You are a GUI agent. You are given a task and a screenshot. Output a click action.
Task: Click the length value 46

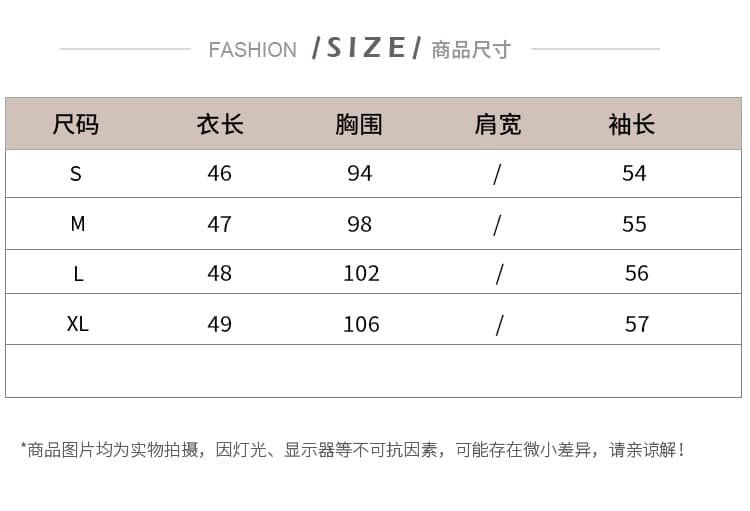tap(220, 173)
